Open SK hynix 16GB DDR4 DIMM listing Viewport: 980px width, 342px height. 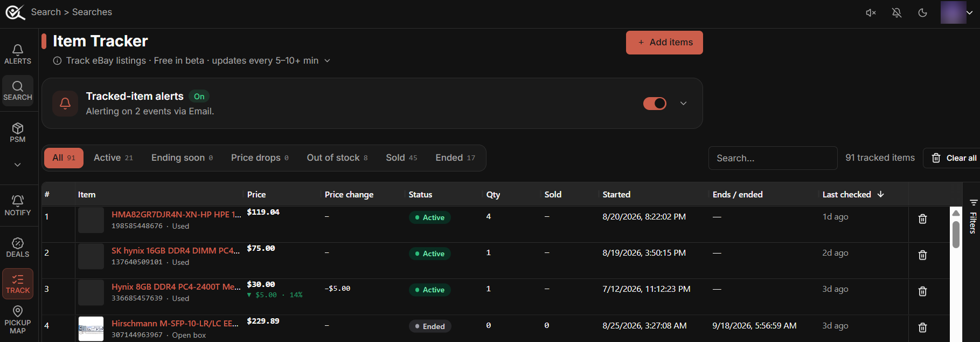[x=176, y=251]
